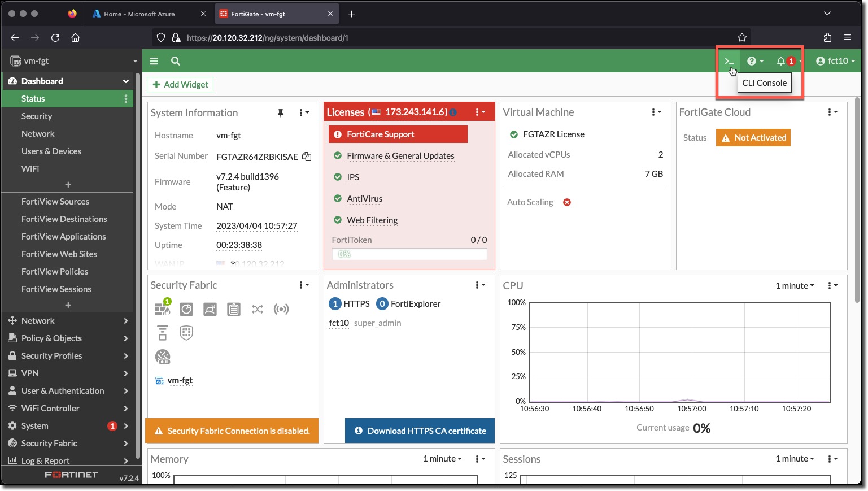
Task: Click Firmware & General Updates link
Action: pos(400,156)
